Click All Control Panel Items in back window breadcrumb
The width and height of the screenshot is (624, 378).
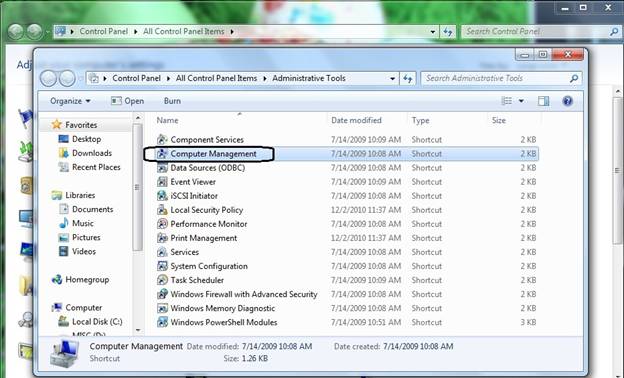[183, 31]
